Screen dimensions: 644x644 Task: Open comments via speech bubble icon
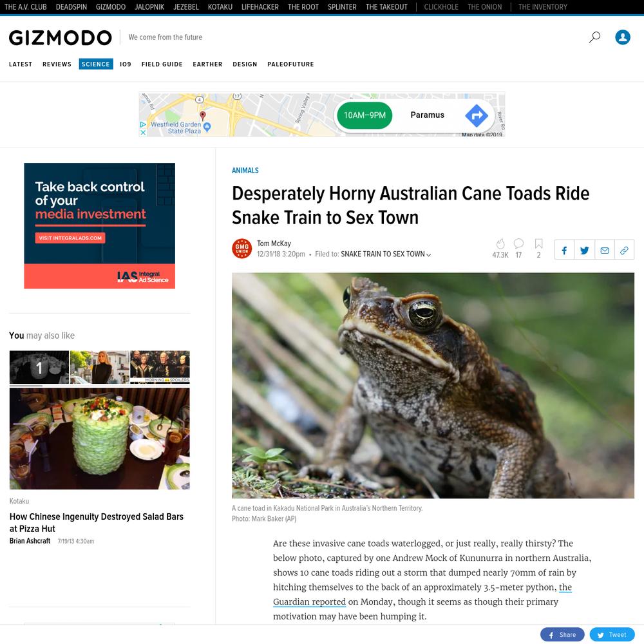[518, 243]
